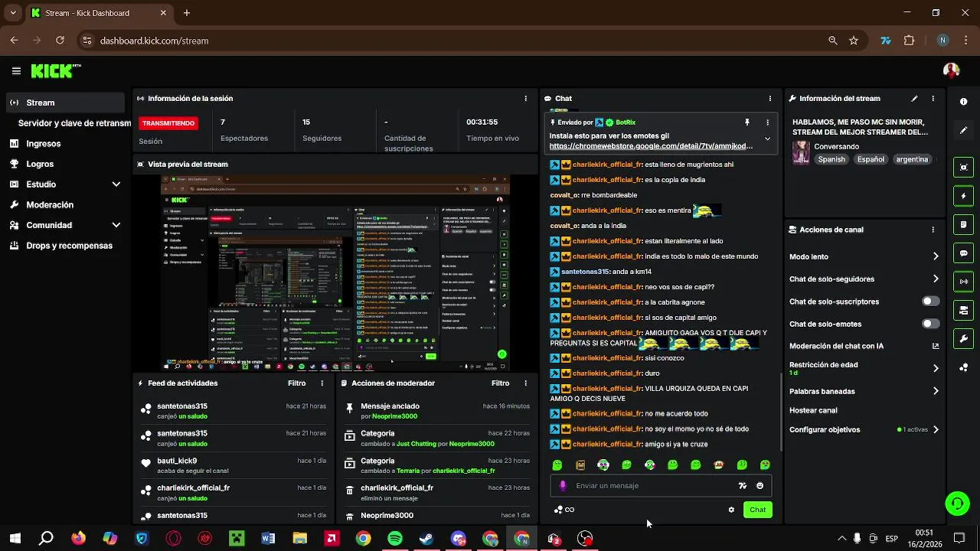Click the 7TV emote icon in chat input
The image size is (980, 551).
click(x=742, y=486)
